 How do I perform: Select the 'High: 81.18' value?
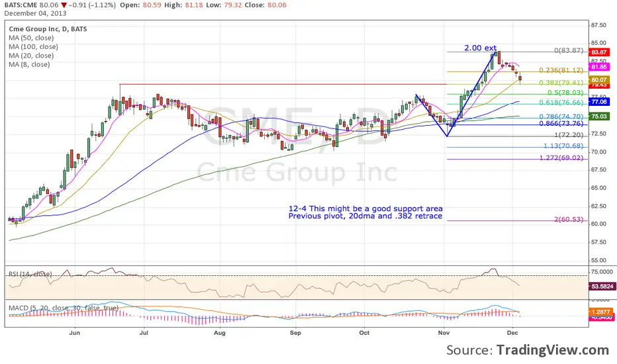coord(183,5)
